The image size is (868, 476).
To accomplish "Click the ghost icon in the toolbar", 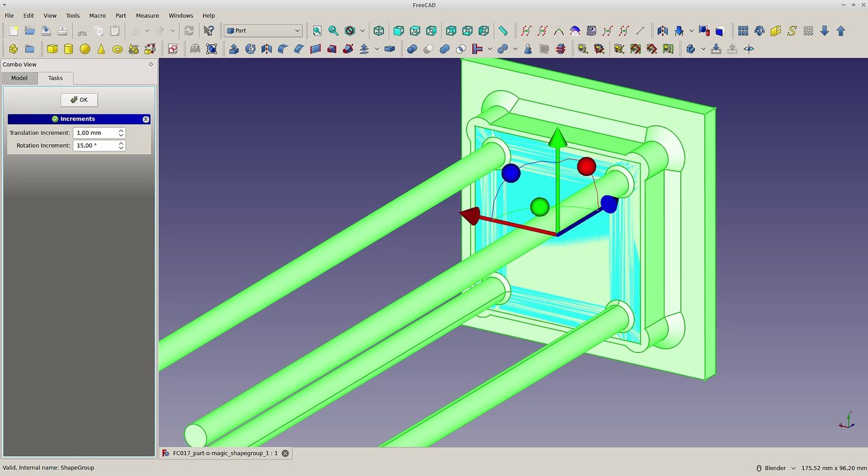I will pos(195,49).
